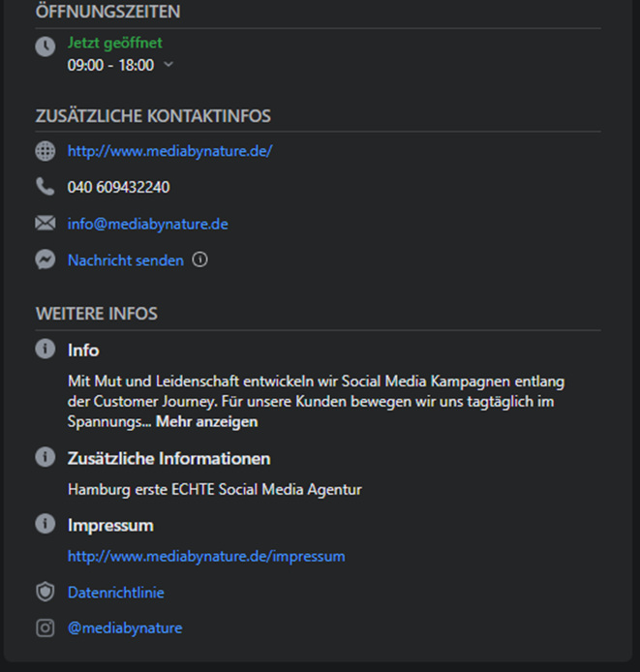
Task: Click the WEITERE INFOS heading
Action: (x=97, y=314)
